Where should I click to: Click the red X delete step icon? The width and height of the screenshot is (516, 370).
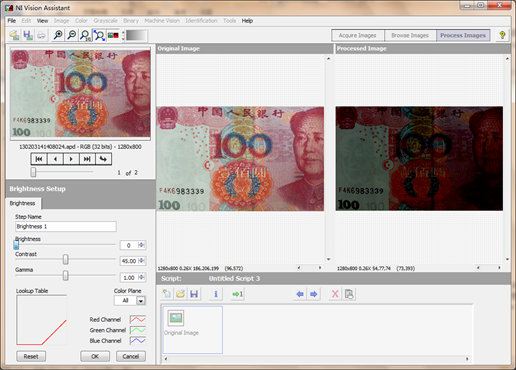335,294
